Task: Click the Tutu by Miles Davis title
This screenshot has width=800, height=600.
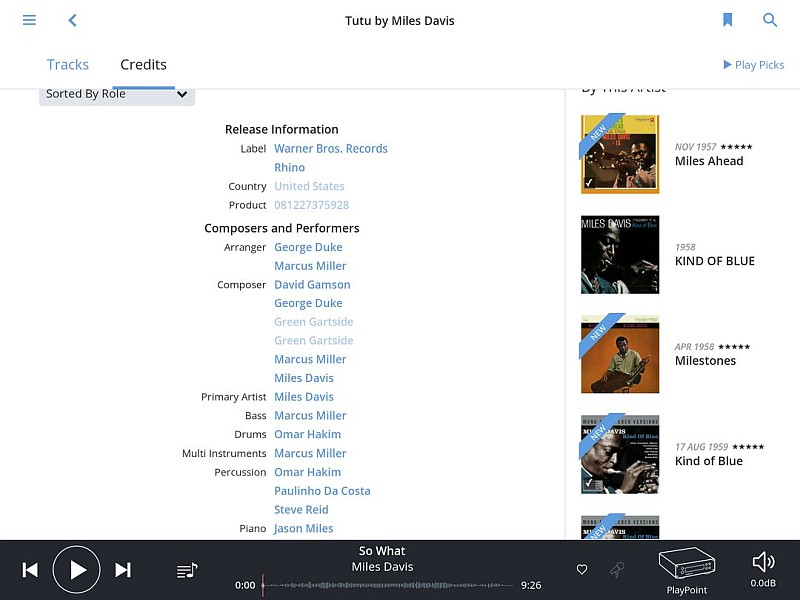Action: [x=399, y=21]
